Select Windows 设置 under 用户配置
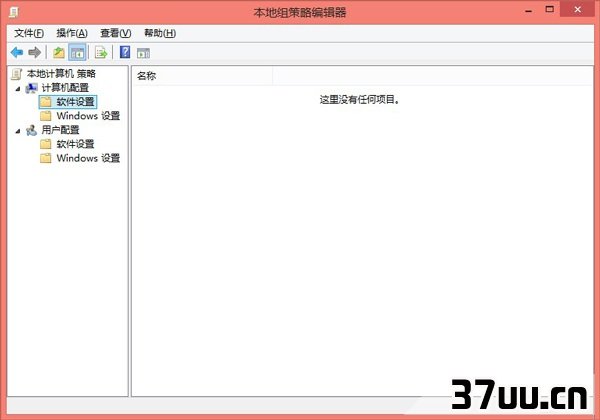This screenshot has height=420, width=600. click(x=88, y=158)
